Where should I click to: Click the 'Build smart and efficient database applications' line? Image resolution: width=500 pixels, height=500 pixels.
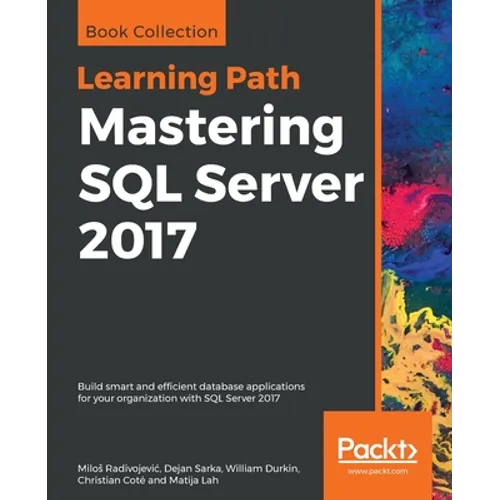pos(191,386)
